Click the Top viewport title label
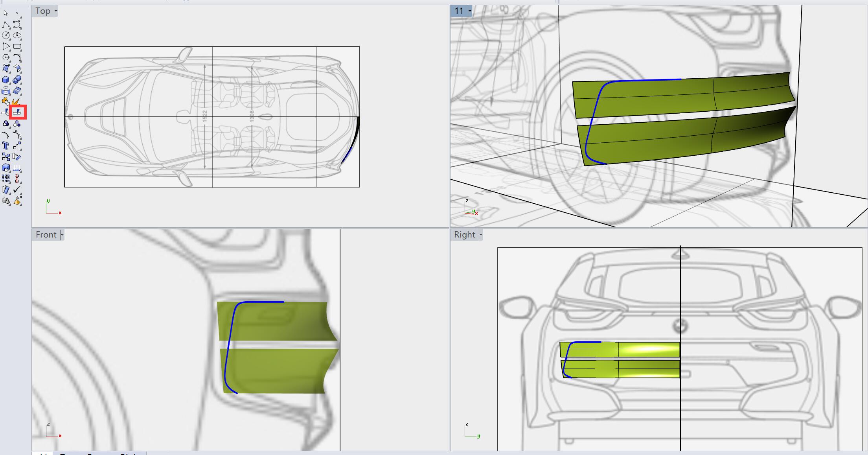 coord(42,11)
